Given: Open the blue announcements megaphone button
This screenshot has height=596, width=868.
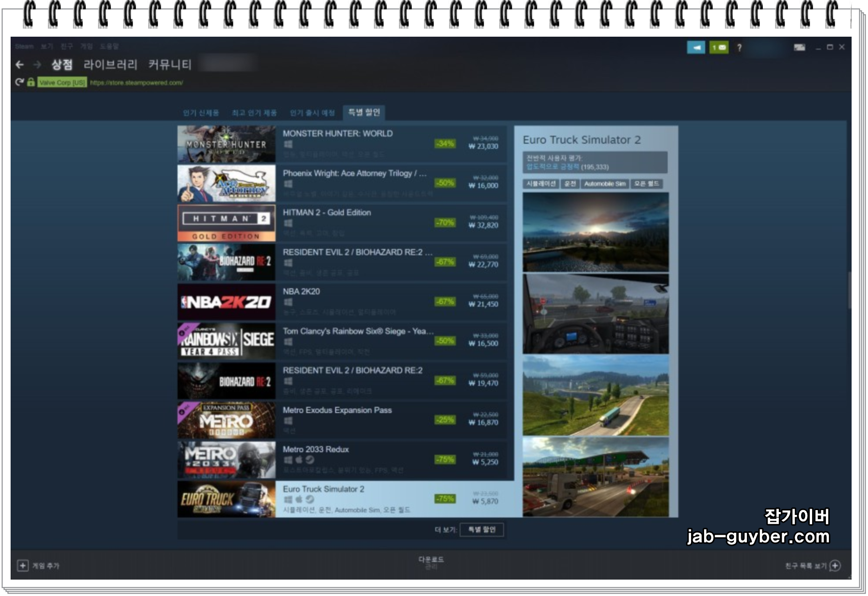Looking at the screenshot, I should coord(696,47).
